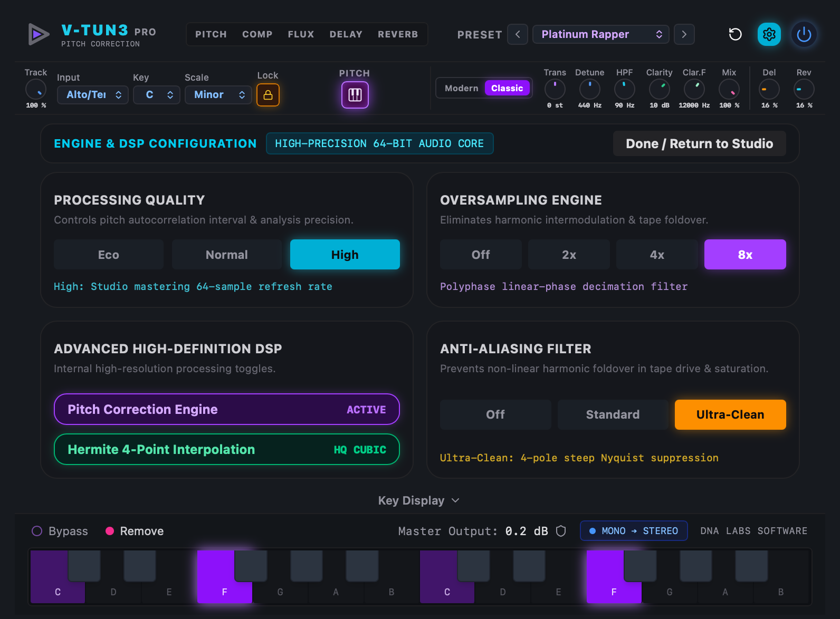Toggle the Remove option

pos(135,531)
